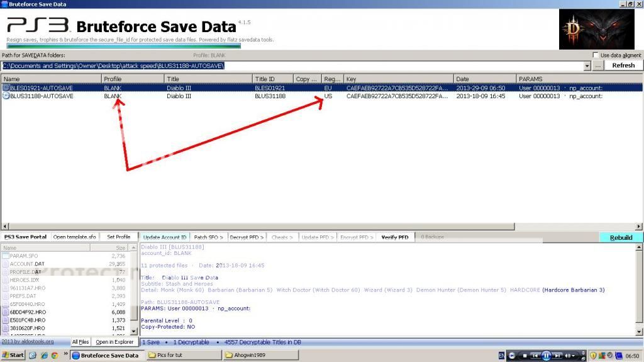Open the Chrome quick launch icon
Image resolution: width=644 pixels, height=362 pixels.
point(54,356)
